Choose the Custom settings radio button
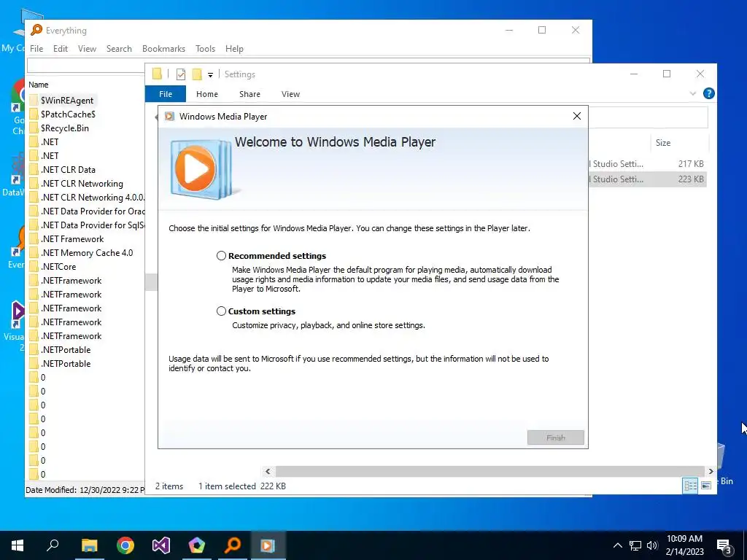The image size is (747, 560). (x=221, y=311)
